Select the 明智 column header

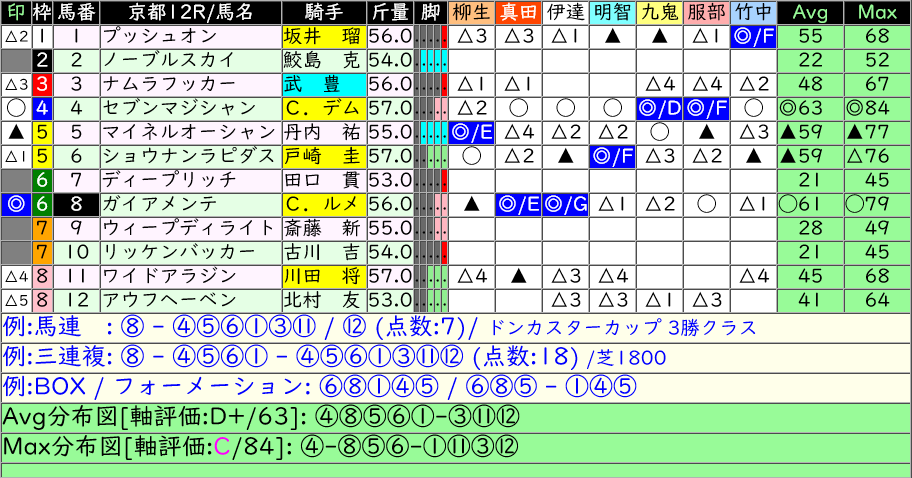coord(612,12)
